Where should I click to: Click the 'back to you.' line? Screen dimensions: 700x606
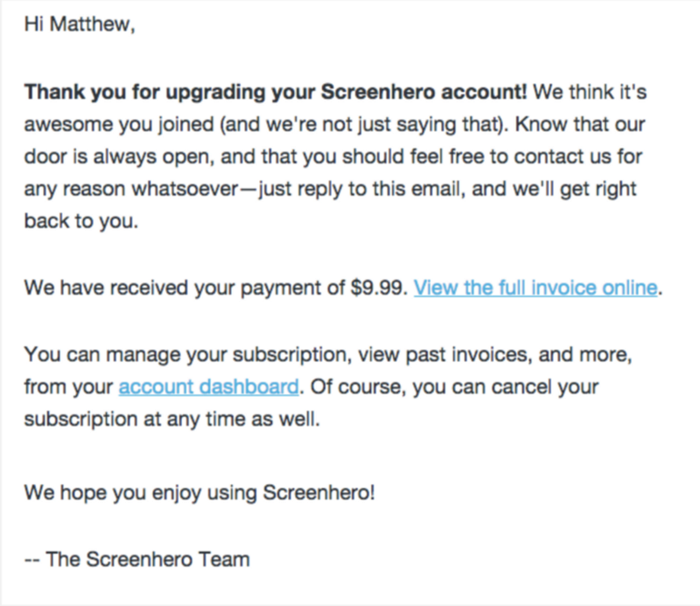point(81,221)
